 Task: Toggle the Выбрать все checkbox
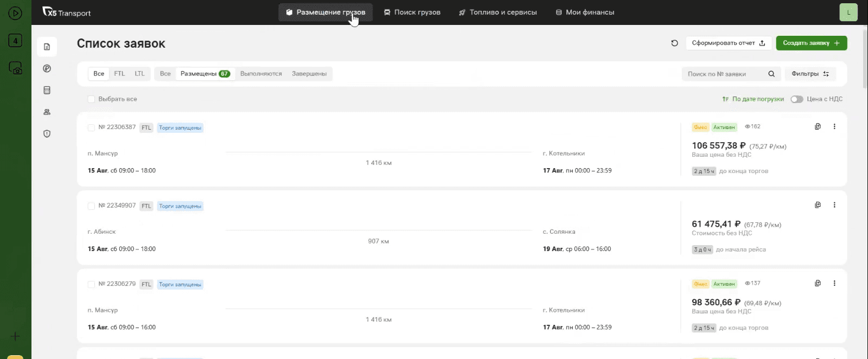pos(91,99)
